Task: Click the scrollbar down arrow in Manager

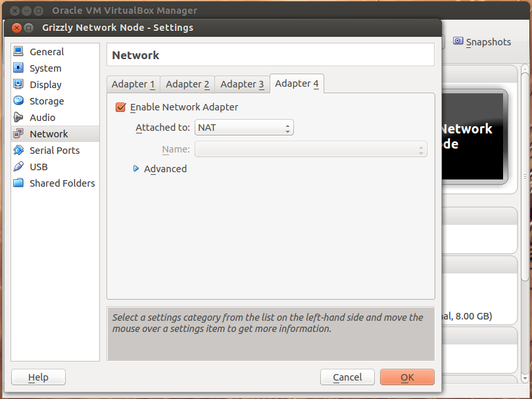Action: click(x=525, y=378)
